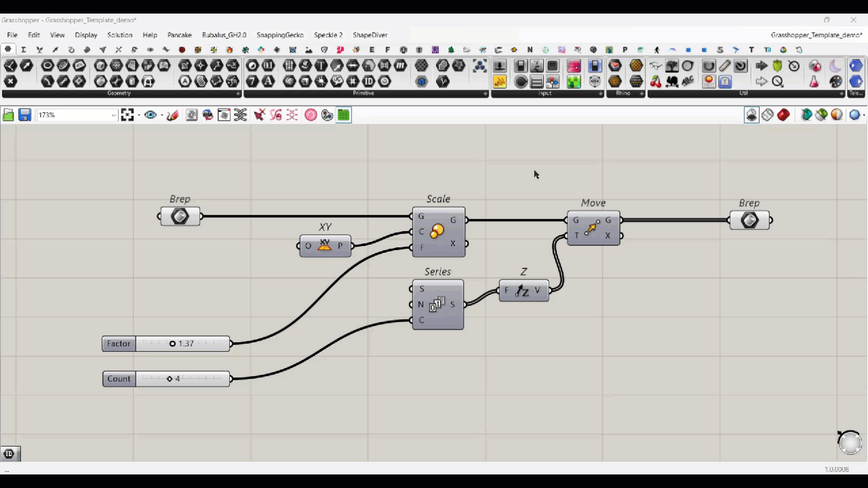Pick the Box parameter hexagon in Geometry panel

click(100, 66)
